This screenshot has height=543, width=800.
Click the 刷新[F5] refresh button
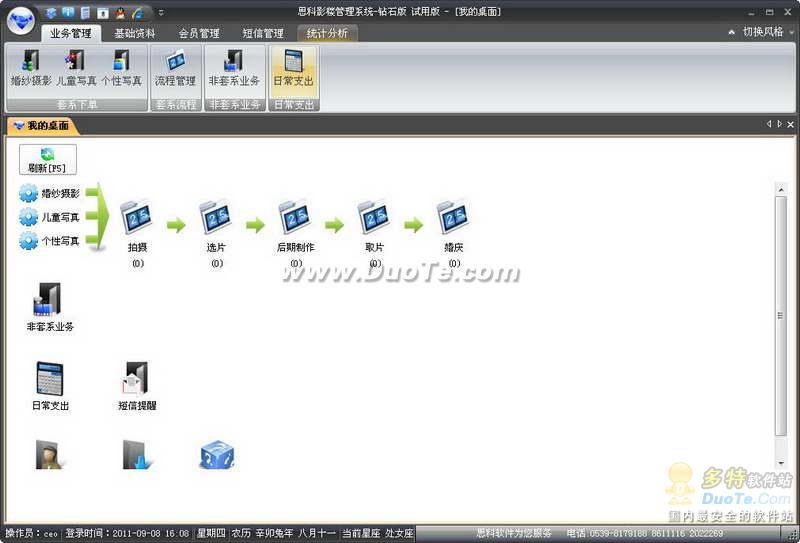click(x=48, y=160)
